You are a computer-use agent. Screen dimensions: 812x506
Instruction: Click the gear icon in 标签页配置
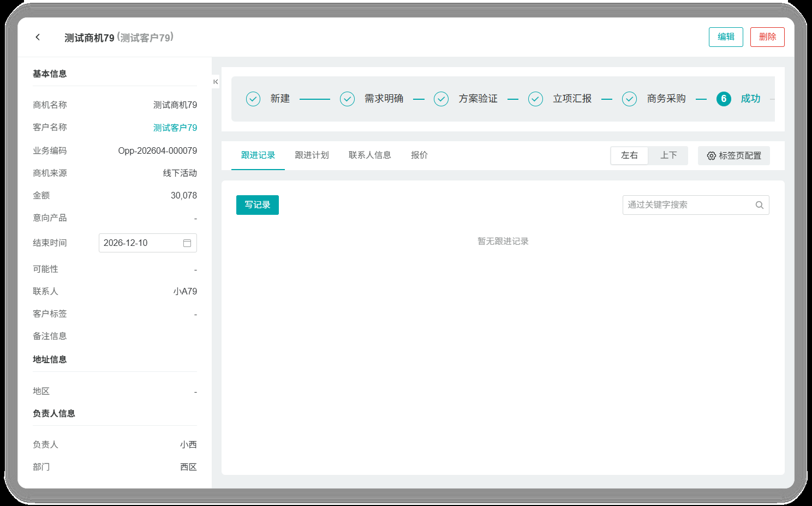(712, 156)
